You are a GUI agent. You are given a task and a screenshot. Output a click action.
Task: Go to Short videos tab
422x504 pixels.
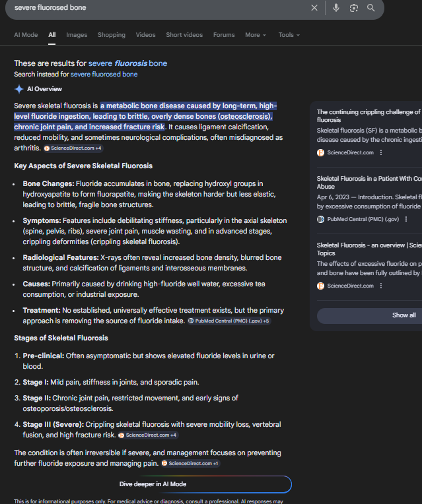[184, 35]
